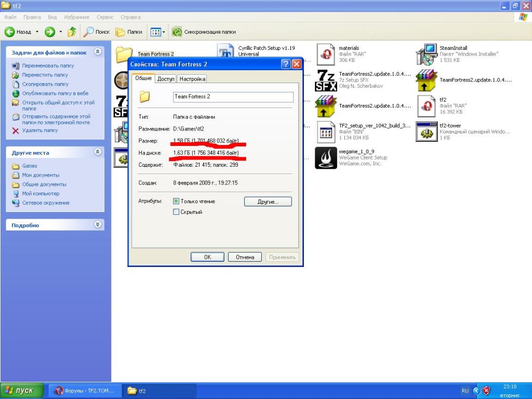Open the Views dropdown arrow
This screenshot has height=399, width=532.
[x=164, y=32]
